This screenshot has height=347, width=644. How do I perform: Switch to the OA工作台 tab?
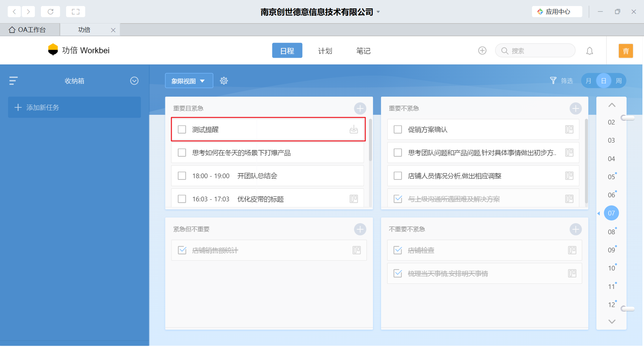click(30, 30)
